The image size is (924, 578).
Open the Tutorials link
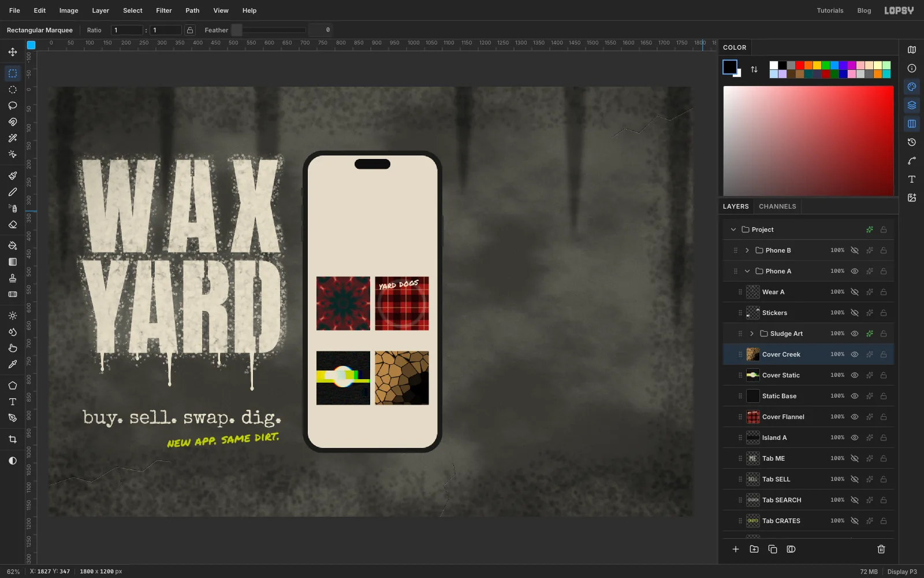(830, 10)
